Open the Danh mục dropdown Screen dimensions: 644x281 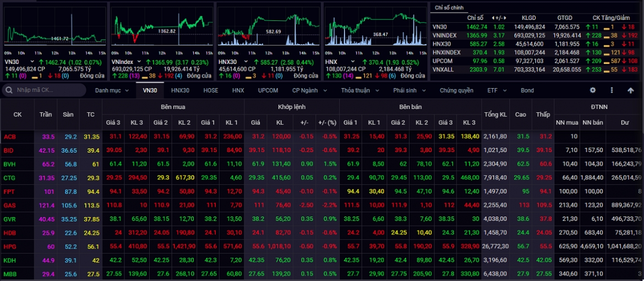(x=112, y=90)
